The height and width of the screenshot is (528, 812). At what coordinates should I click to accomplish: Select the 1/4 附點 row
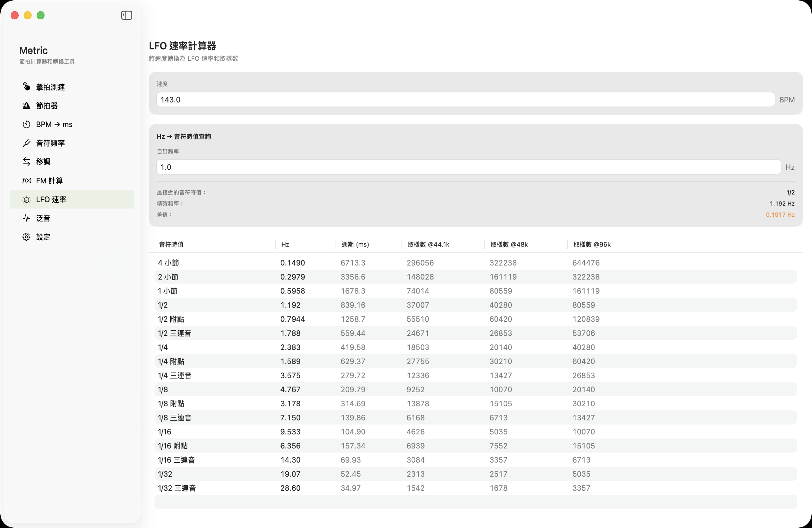click(x=475, y=361)
